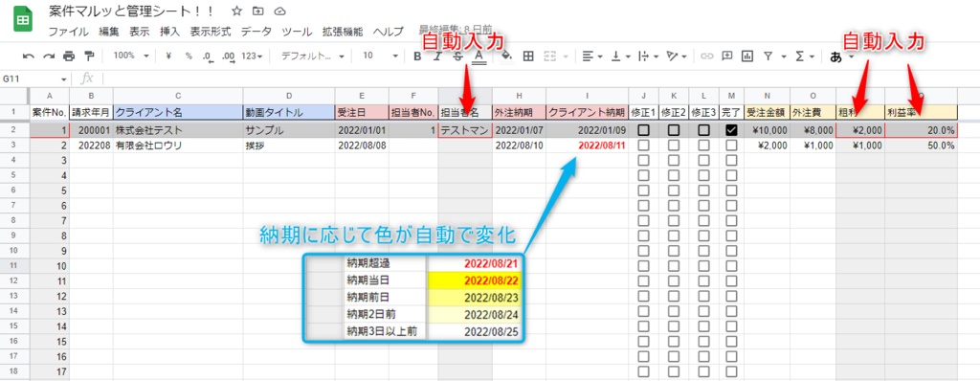The height and width of the screenshot is (381, 980).
Task: Select the 動画タイトル header cell
Action: click(289, 112)
